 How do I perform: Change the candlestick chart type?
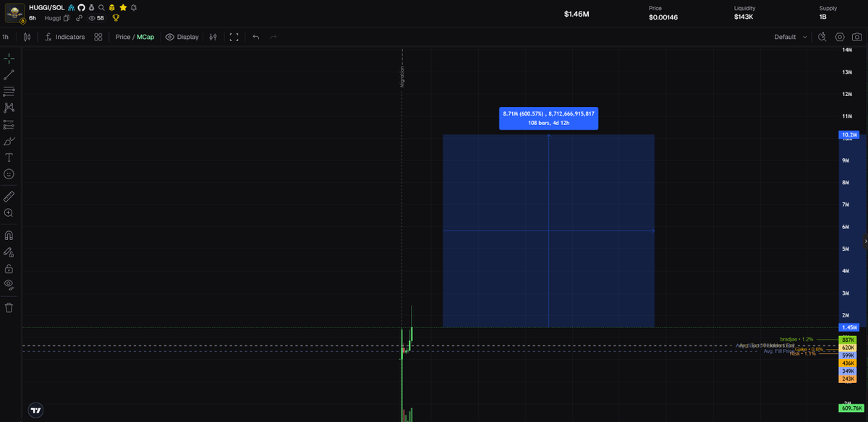(x=27, y=37)
